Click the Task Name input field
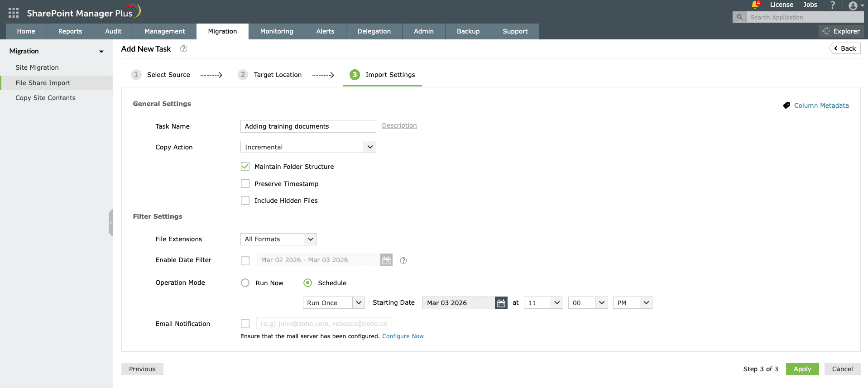Viewport: 868px width, 388px height. tap(308, 126)
